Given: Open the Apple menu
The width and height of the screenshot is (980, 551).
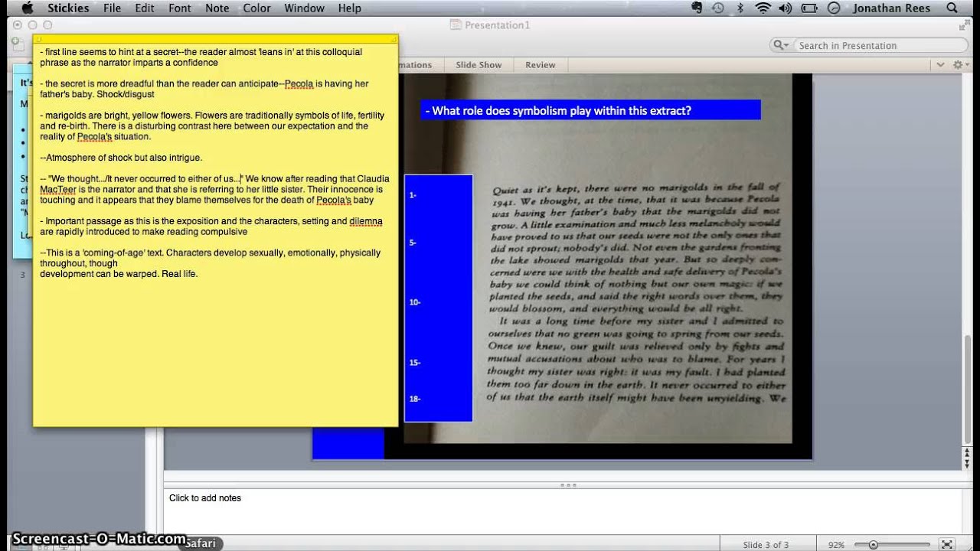Looking at the screenshot, I should pyautogui.click(x=28, y=8).
